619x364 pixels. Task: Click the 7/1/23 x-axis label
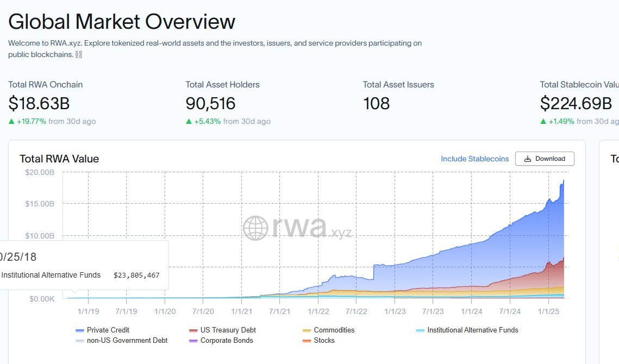click(433, 311)
